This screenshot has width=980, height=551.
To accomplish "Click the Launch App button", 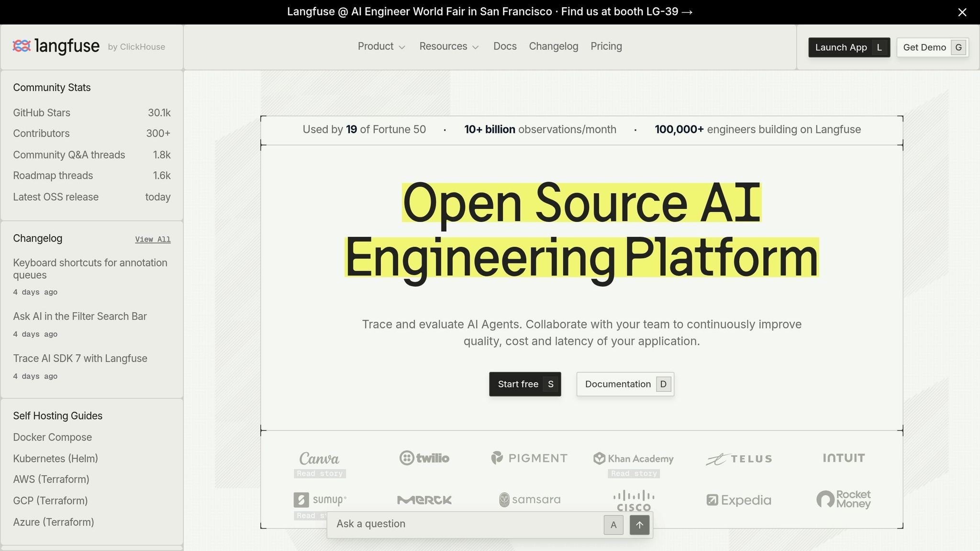I will (849, 47).
